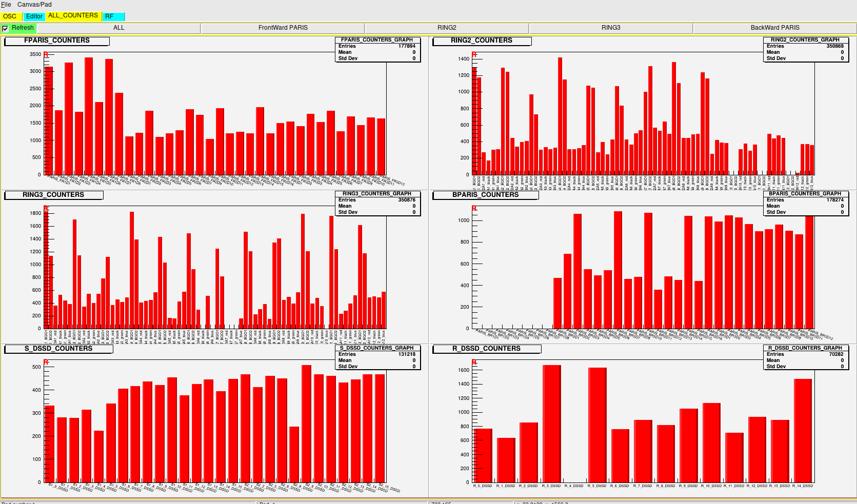Click the red R marker in FPARIS_COUNTERS plot
The width and height of the screenshot is (857, 504).
(x=46, y=54)
